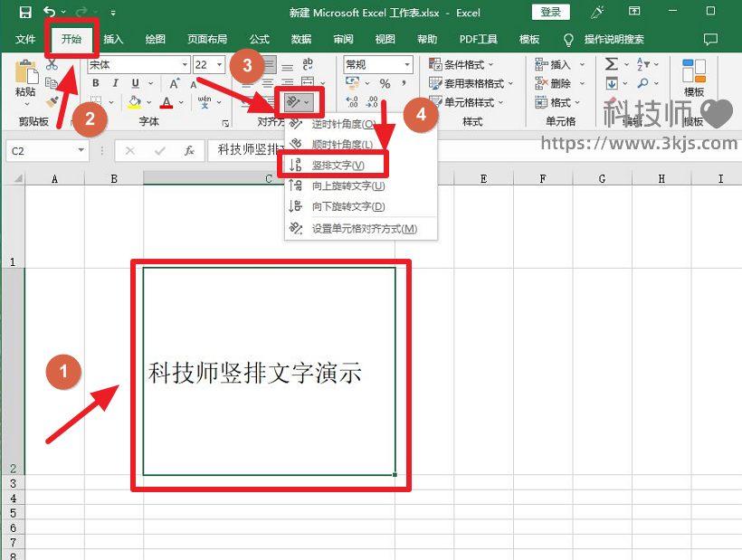742x560 pixels.
Task: Select cell C2 with 科技师竖排文字演示
Action: pyautogui.click(x=270, y=371)
